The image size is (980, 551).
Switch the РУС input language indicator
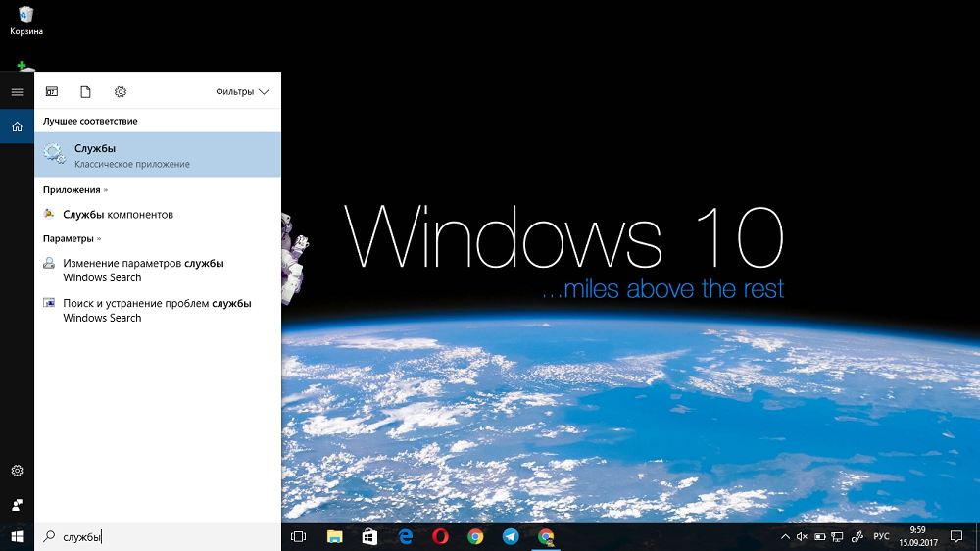tap(881, 536)
